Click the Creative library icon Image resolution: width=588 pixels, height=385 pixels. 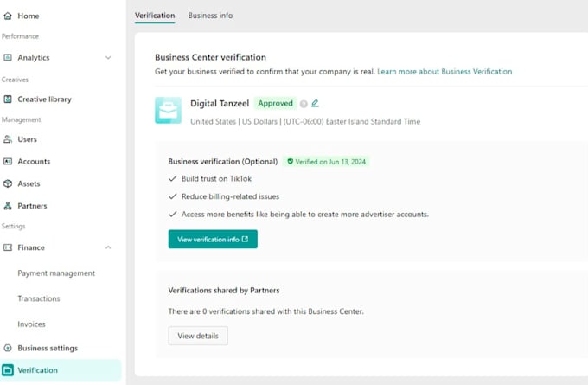8,99
